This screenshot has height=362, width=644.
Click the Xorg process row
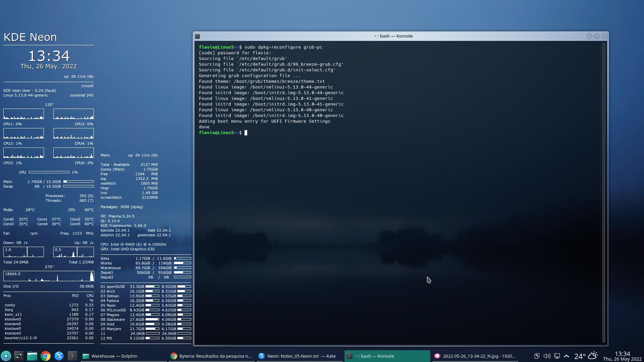pyautogui.click(x=49, y=310)
